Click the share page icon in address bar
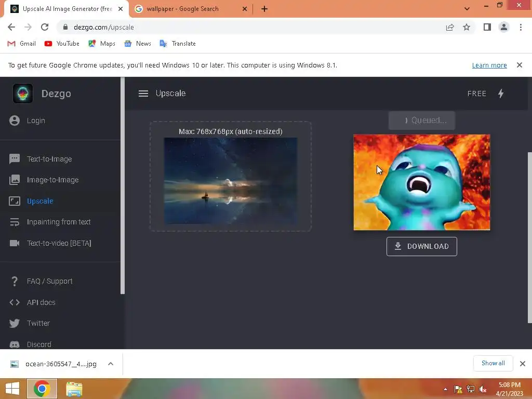 (450, 27)
